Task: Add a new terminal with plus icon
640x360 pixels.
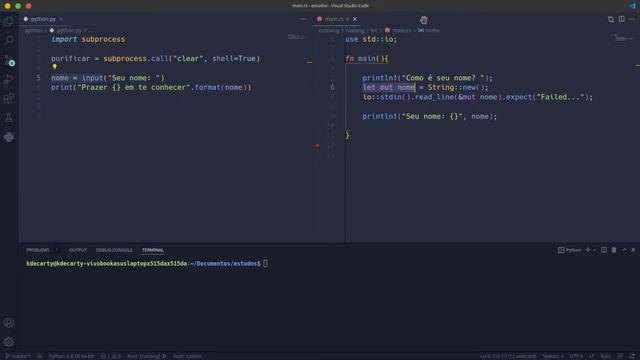Action: click(588, 250)
